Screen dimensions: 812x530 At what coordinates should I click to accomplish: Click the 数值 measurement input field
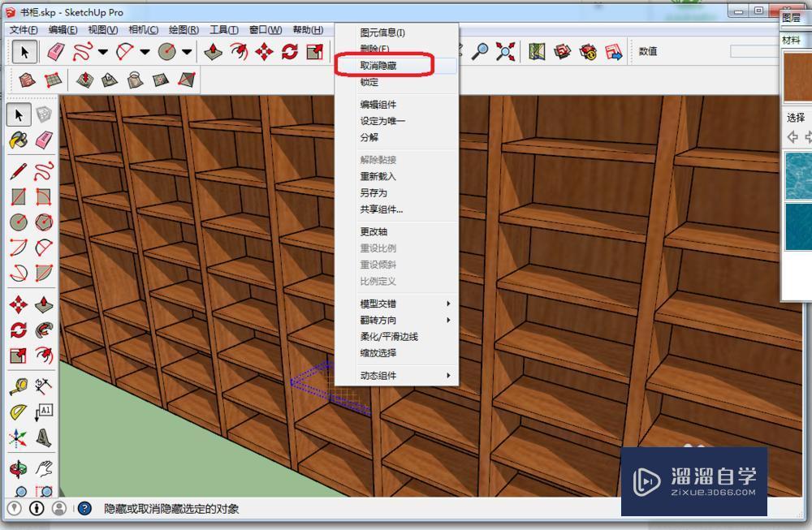pos(755,51)
